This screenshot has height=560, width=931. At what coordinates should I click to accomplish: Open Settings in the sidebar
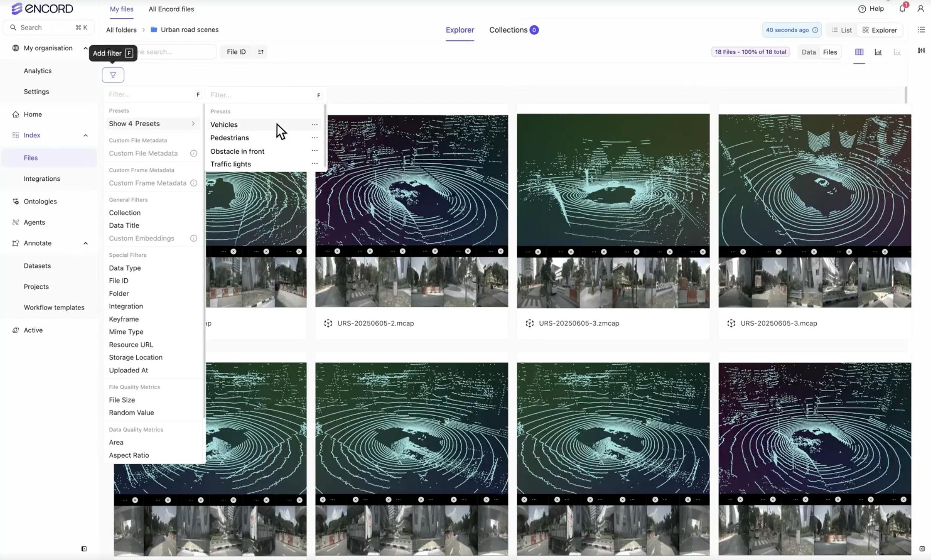[x=36, y=91]
